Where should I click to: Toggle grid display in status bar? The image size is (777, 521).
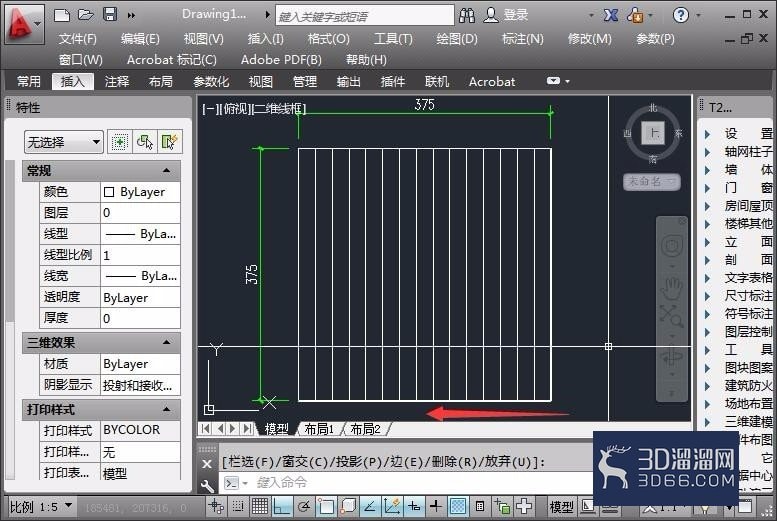click(260, 506)
